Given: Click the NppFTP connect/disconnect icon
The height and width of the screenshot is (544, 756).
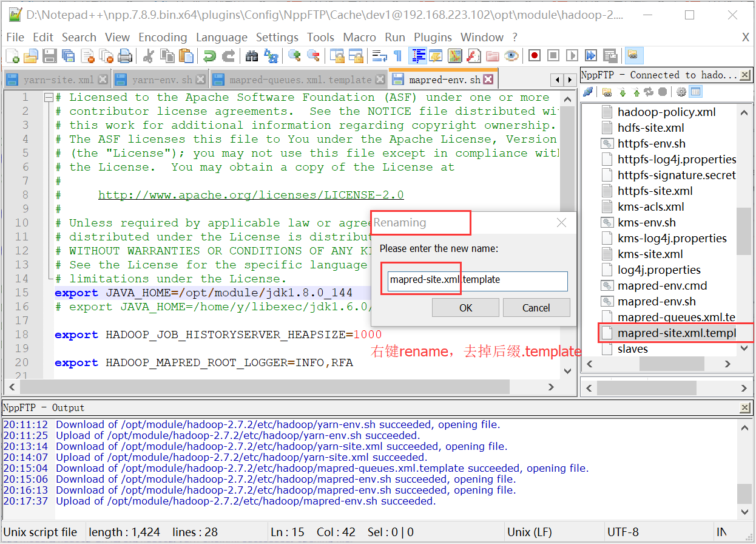Looking at the screenshot, I should coord(587,92).
